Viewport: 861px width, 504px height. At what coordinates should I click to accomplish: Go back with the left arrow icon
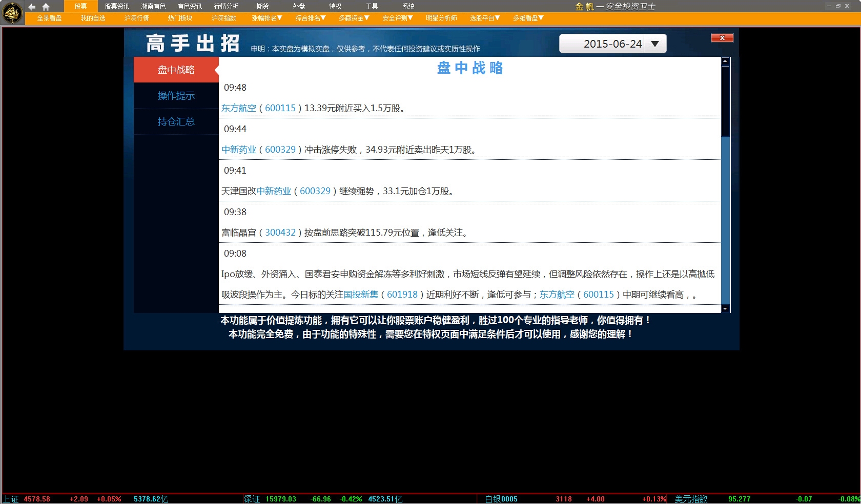click(32, 7)
